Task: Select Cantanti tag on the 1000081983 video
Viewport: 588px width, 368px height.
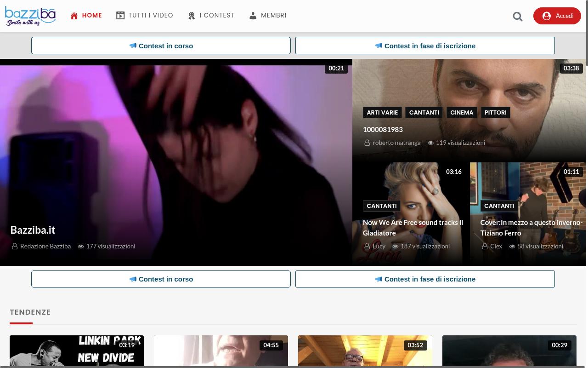Action: 424,113
